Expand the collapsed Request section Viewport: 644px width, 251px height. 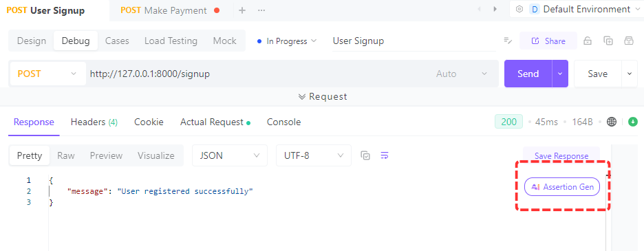[x=323, y=96]
